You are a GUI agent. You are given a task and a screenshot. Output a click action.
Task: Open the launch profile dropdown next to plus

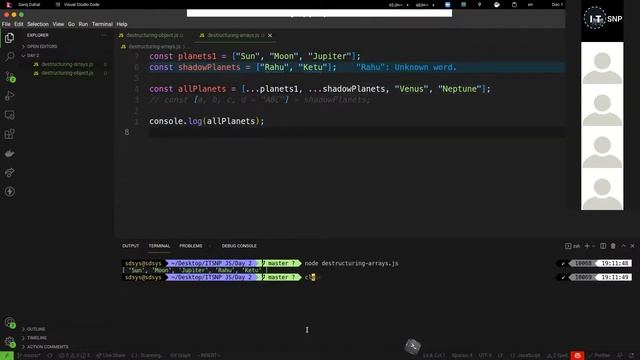click(593, 246)
